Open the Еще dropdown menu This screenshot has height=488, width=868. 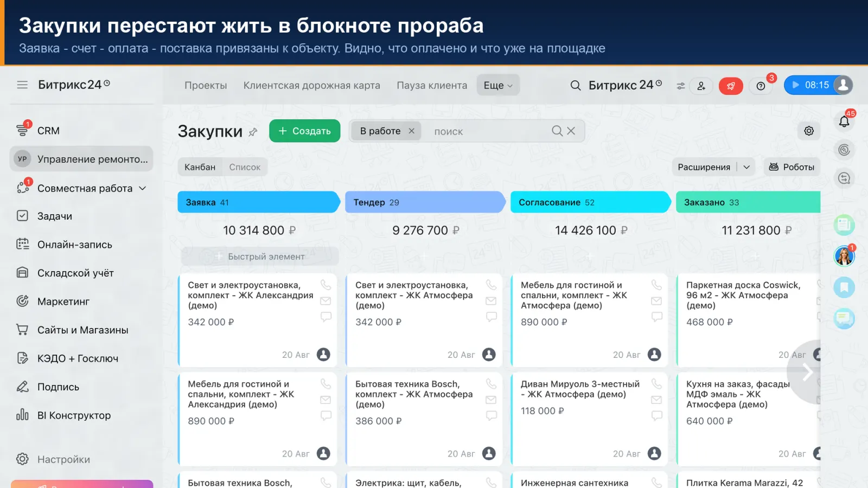coord(498,85)
